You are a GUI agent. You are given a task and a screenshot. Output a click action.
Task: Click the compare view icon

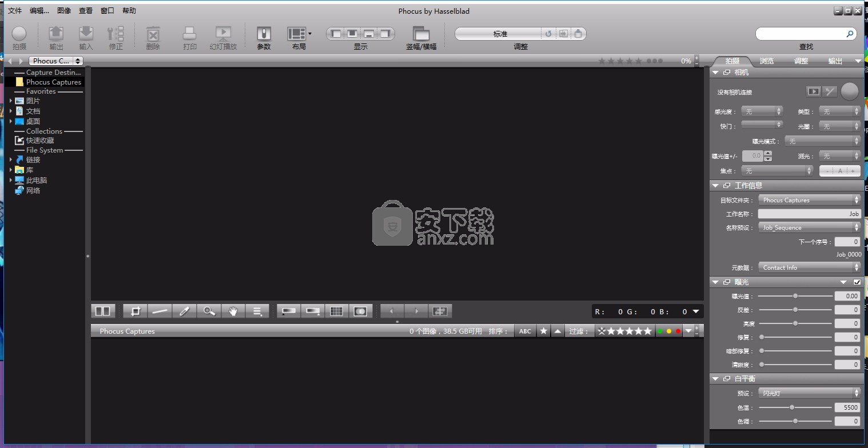click(x=103, y=311)
